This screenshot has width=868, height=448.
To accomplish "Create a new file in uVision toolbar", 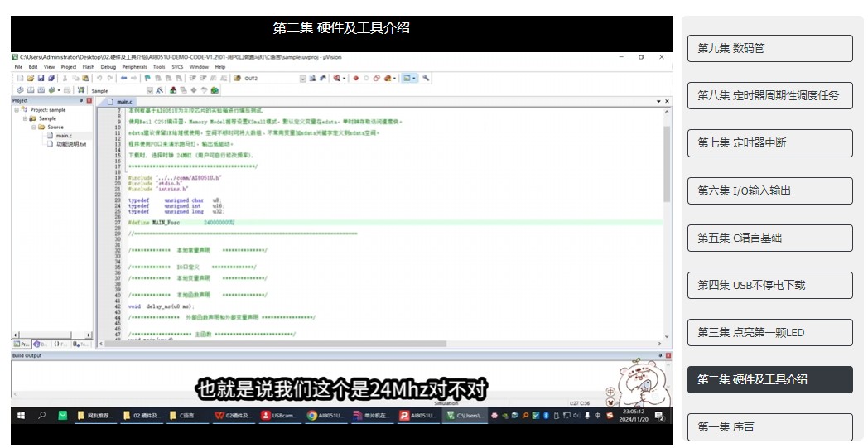I will coord(21,78).
